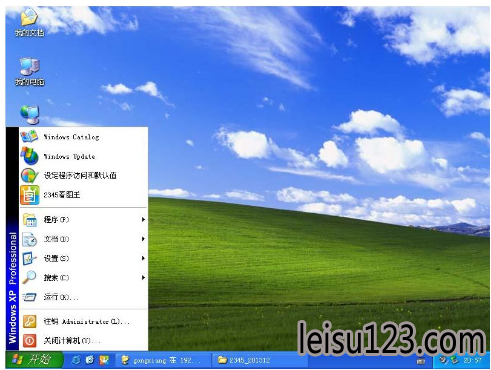Image resolution: width=491 pixels, height=370 pixels.
Task: Click the 开始 Start button
Action: coord(33,360)
